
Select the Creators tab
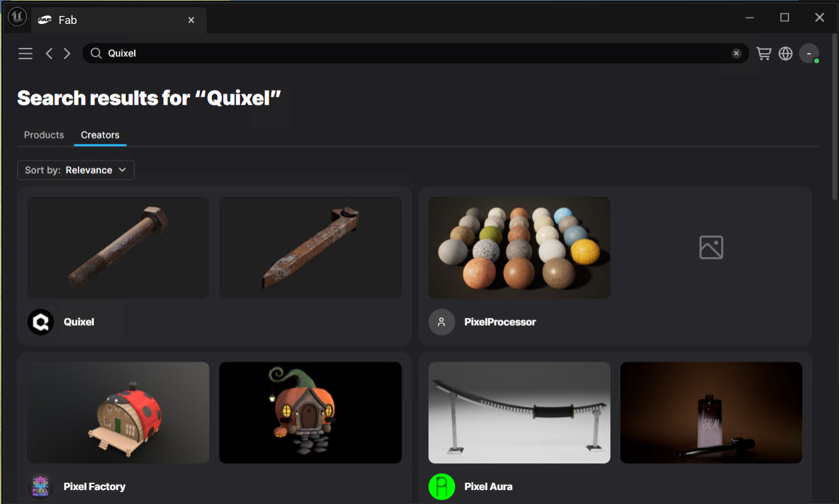pyautogui.click(x=100, y=134)
